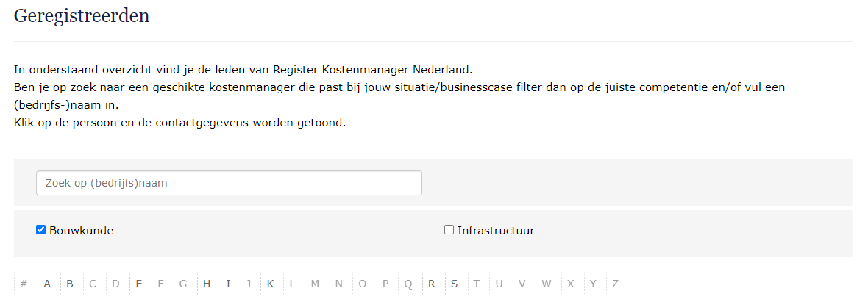Click letter T in alphabet filter
The width and height of the screenshot is (868, 302).
coord(477,284)
